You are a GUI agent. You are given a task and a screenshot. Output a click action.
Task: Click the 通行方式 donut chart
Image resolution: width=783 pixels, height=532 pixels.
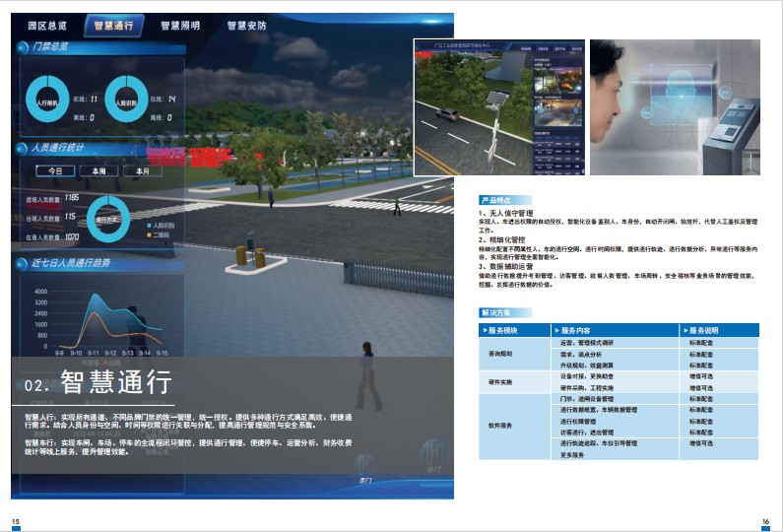(107, 217)
